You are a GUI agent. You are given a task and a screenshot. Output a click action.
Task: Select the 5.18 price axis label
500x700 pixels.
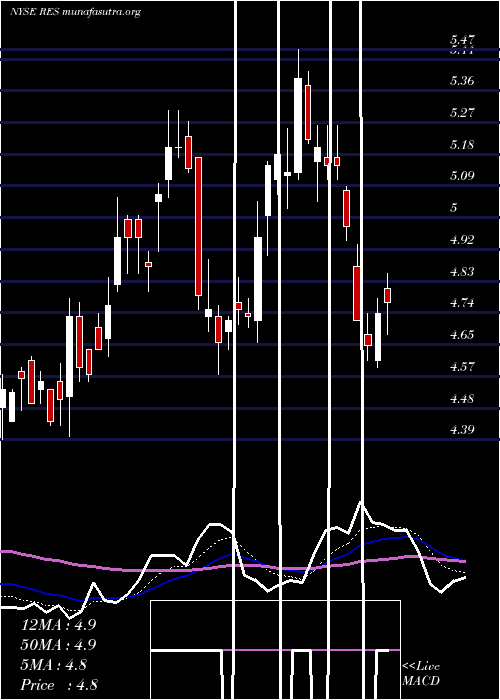pyautogui.click(x=462, y=145)
